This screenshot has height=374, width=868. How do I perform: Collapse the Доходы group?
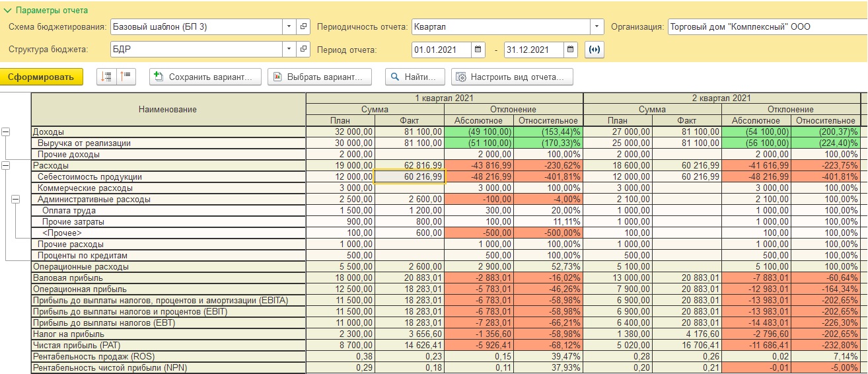[x=6, y=132]
